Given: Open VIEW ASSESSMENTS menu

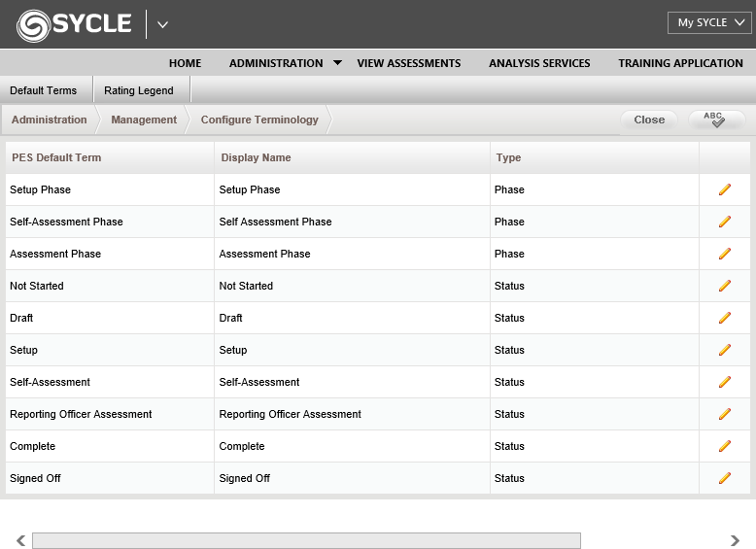Looking at the screenshot, I should [409, 63].
